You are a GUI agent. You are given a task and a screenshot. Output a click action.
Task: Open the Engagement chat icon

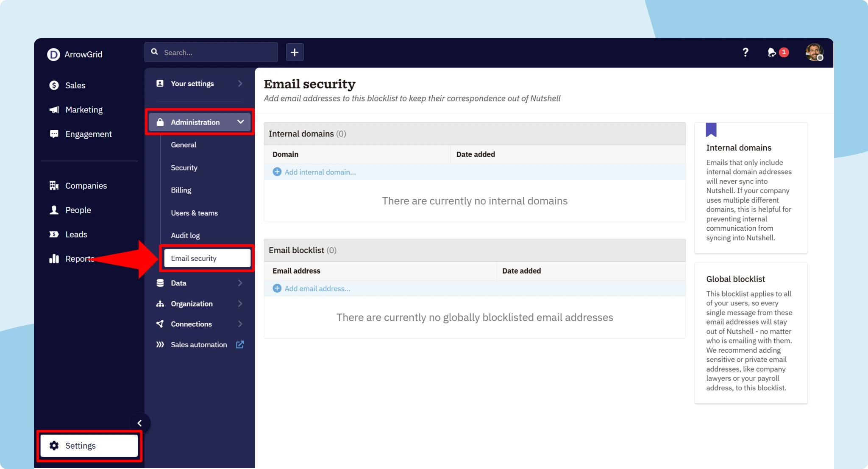[x=54, y=134]
